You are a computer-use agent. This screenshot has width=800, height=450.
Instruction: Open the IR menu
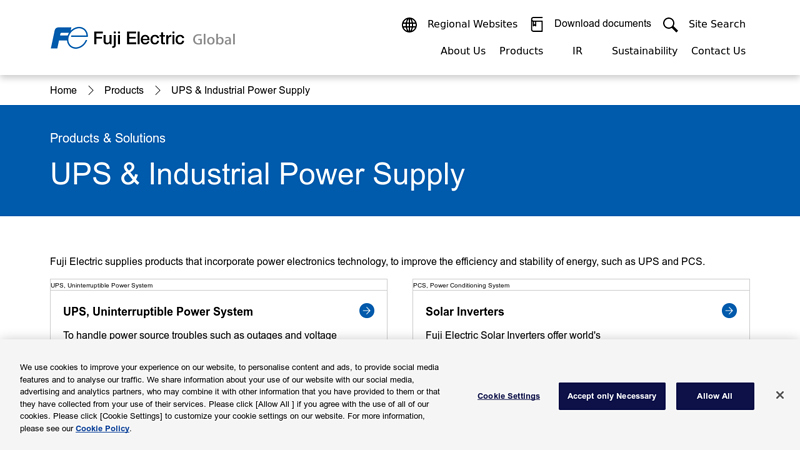[x=577, y=51]
